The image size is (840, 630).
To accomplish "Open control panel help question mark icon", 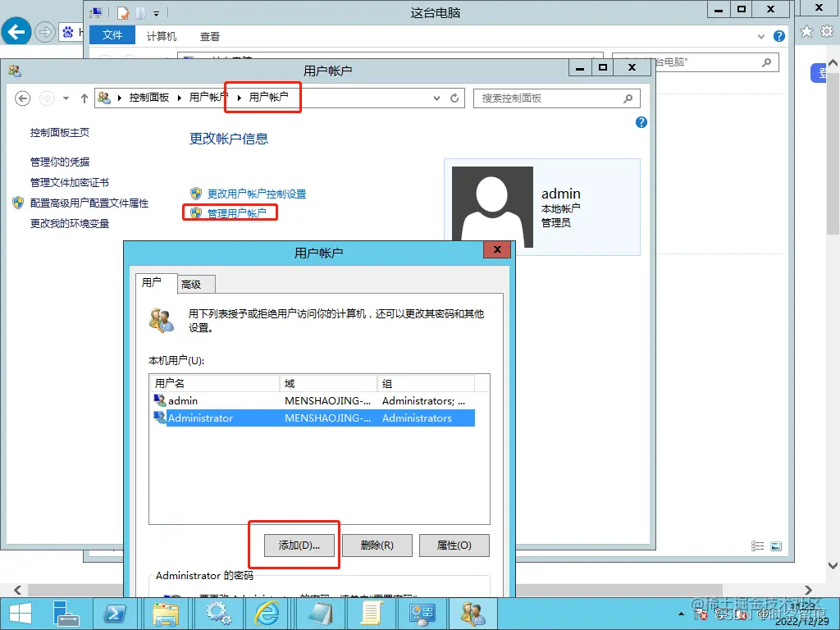I will (x=641, y=123).
